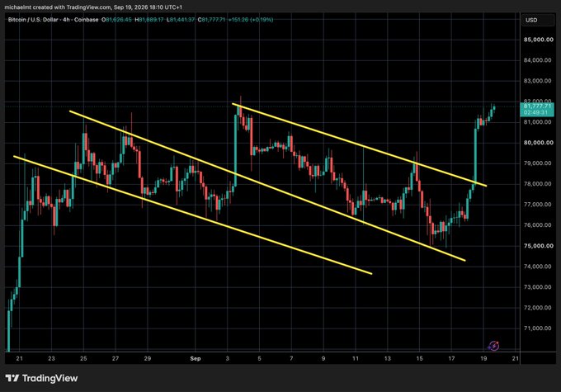The image size is (561, 392).
Task: Click the purple lightning flash icon
Action: [x=494, y=346]
